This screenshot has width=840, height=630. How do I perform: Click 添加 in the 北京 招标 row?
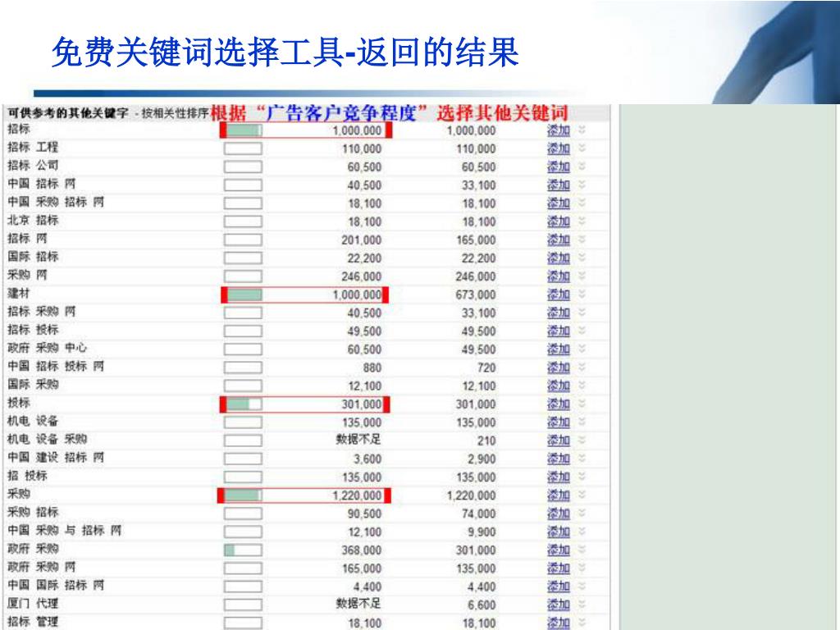(558, 221)
